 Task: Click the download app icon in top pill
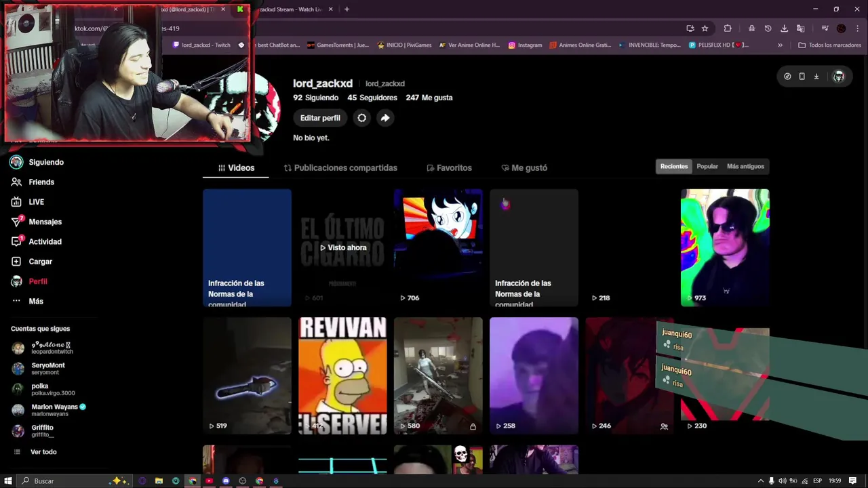[816, 77]
